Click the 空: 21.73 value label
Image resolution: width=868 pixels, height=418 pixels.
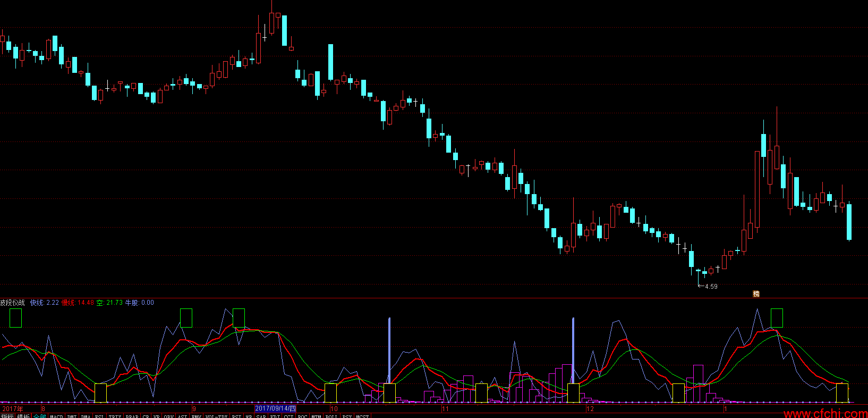pos(109,303)
